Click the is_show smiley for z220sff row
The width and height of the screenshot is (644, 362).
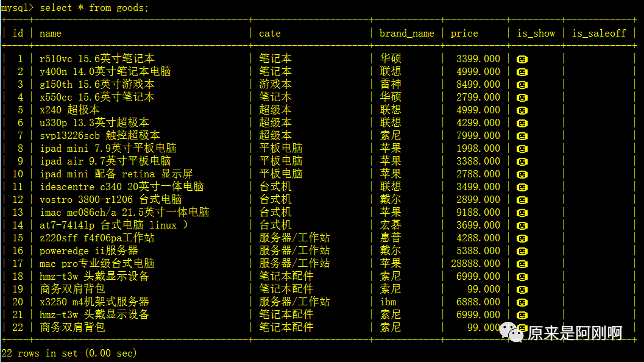[x=522, y=238]
